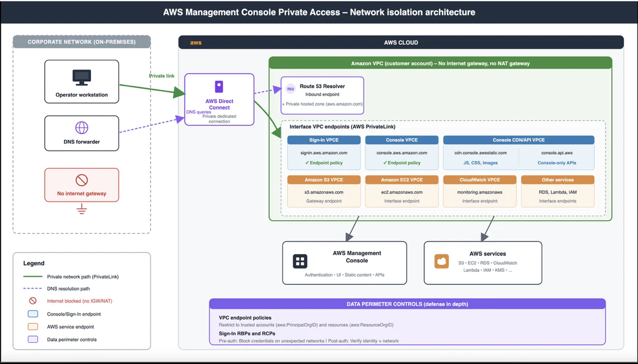Click the S3 • EC2 • RDS • CloudWatch text
The image size is (638, 364).
[x=488, y=263]
